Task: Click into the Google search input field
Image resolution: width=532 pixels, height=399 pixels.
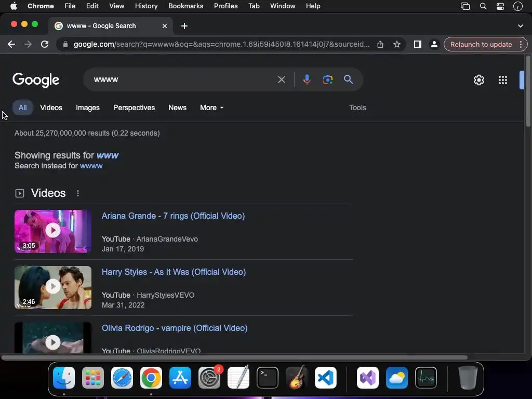Action: click(183, 79)
